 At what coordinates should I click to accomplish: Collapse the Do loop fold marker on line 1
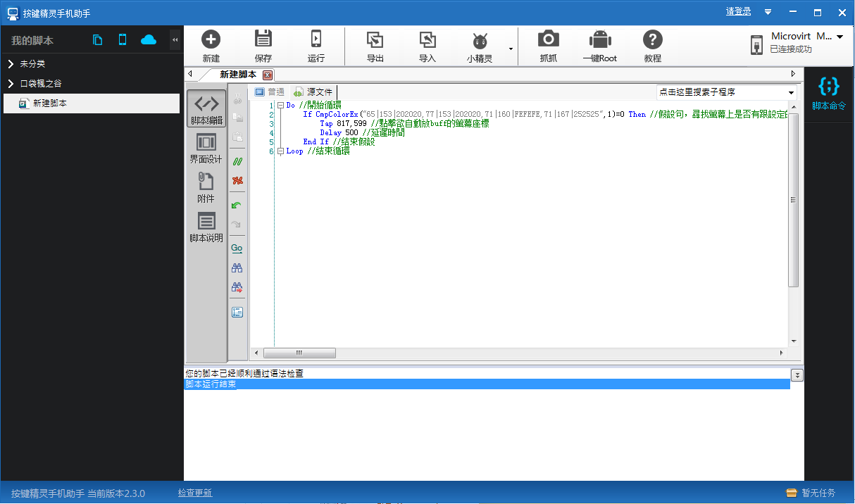pyautogui.click(x=280, y=106)
